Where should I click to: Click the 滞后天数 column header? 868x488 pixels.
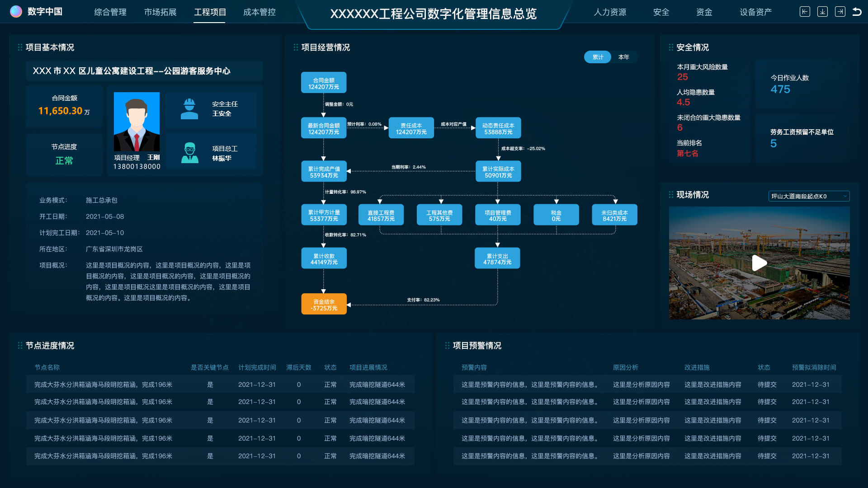298,367
